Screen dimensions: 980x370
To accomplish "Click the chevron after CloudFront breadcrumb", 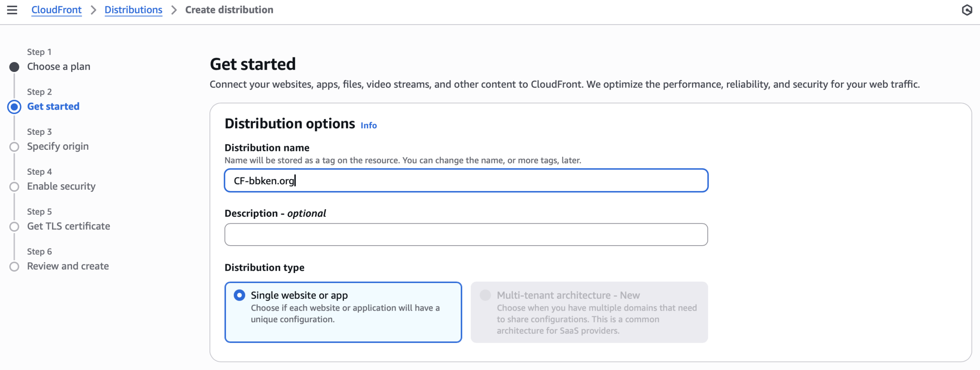I will click(x=93, y=10).
